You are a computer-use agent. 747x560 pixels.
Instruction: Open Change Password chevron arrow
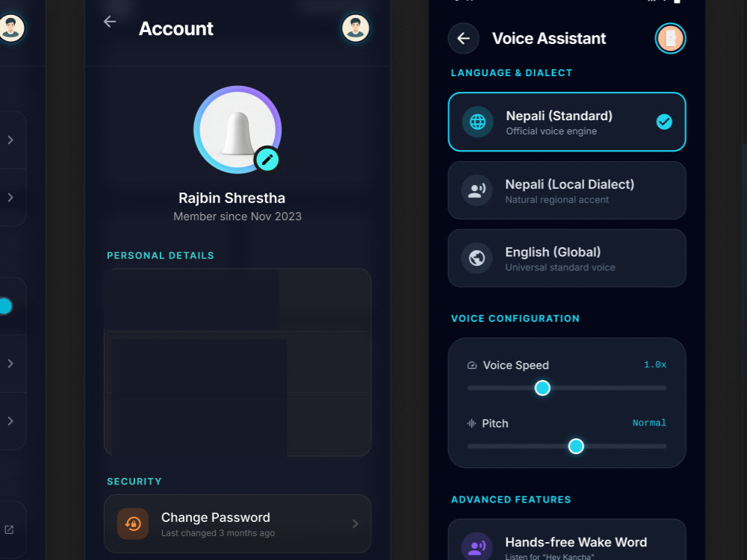click(355, 524)
